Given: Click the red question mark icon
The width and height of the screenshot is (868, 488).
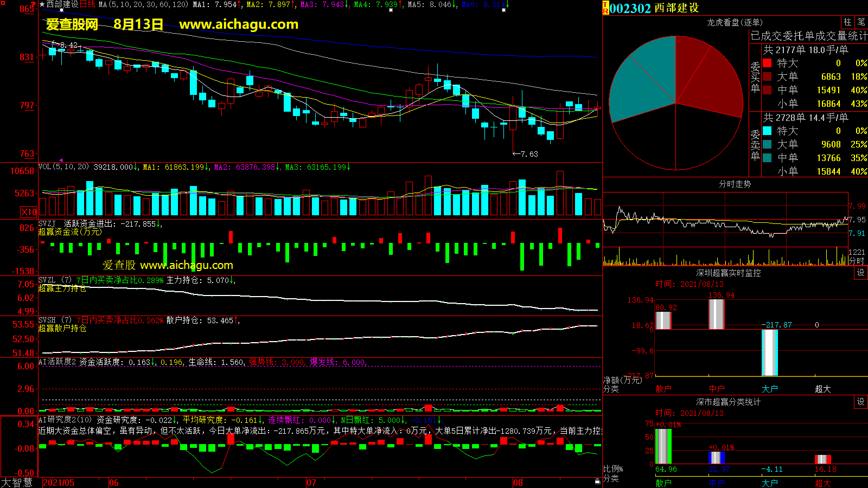Looking at the screenshot, I should 33,4.
